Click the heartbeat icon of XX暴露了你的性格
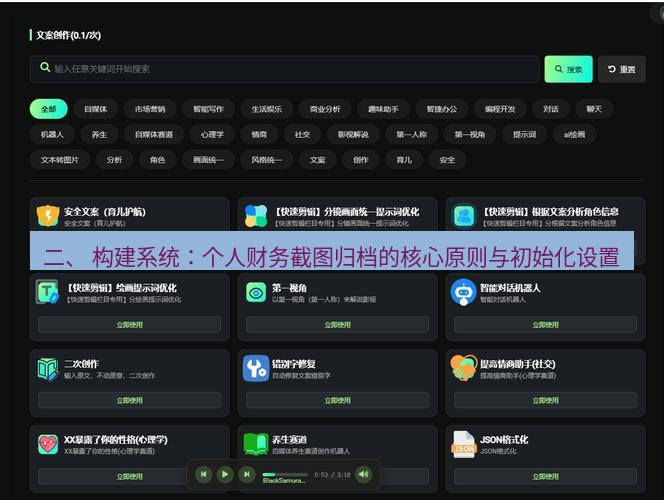This screenshot has width=664, height=500. (x=48, y=445)
